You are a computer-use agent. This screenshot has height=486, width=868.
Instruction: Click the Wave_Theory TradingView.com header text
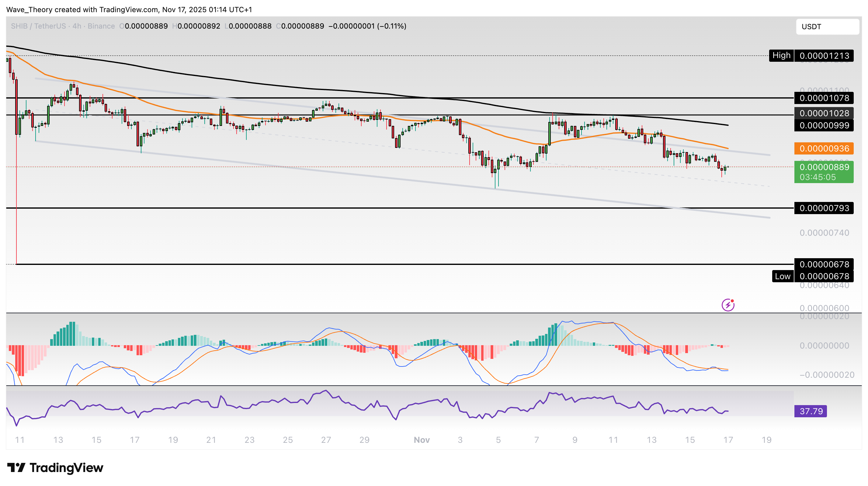(129, 9)
